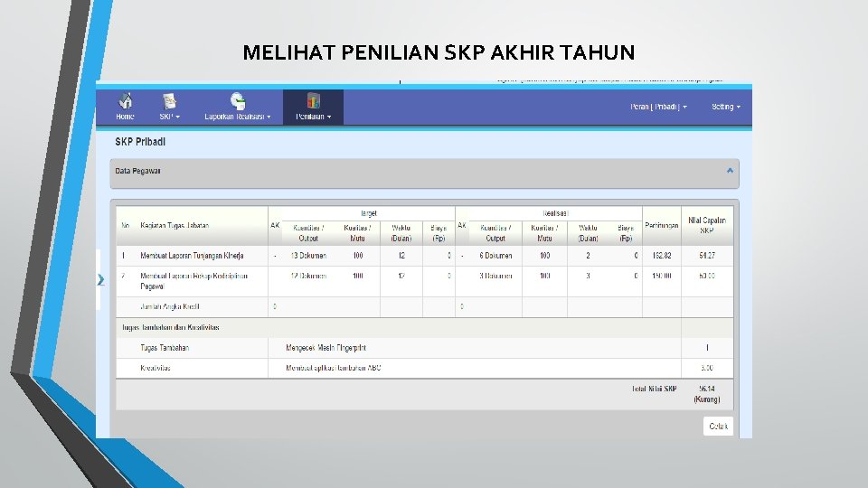
Task: Expand the left side panel arrow
Action: click(x=100, y=279)
